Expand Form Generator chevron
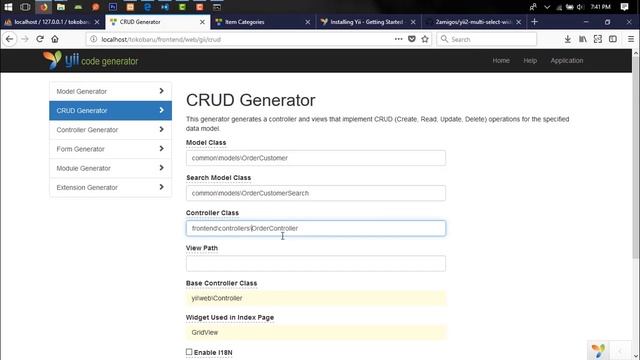Image resolution: width=640 pixels, height=360 pixels. coord(162,149)
